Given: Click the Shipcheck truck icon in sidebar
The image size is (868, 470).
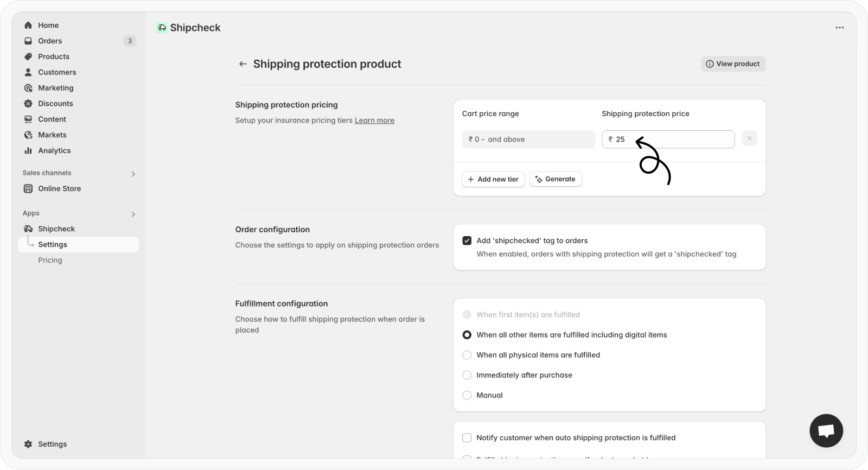Looking at the screenshot, I should point(28,229).
